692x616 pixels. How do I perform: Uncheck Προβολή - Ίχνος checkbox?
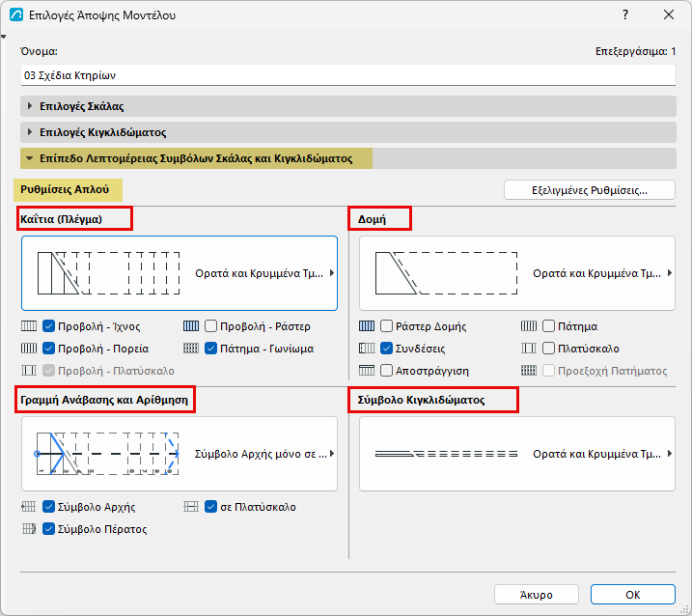click(48, 326)
